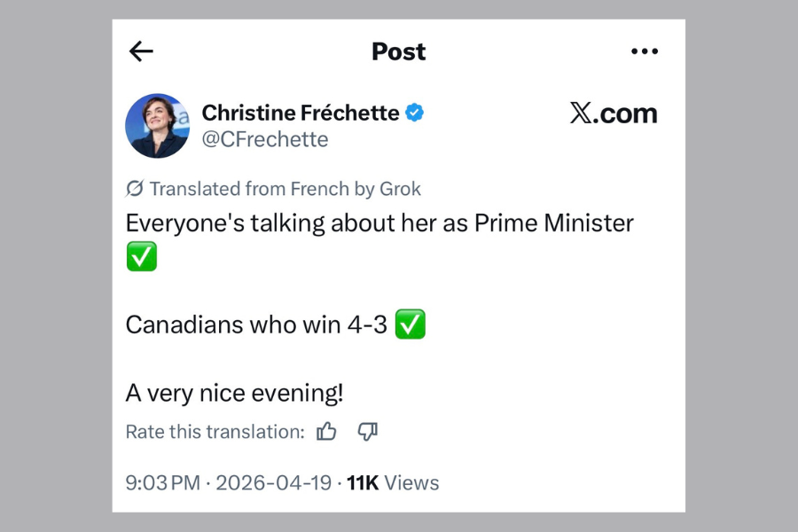Give the translation a thumbs up
This screenshot has height=532, width=798.
[327, 431]
